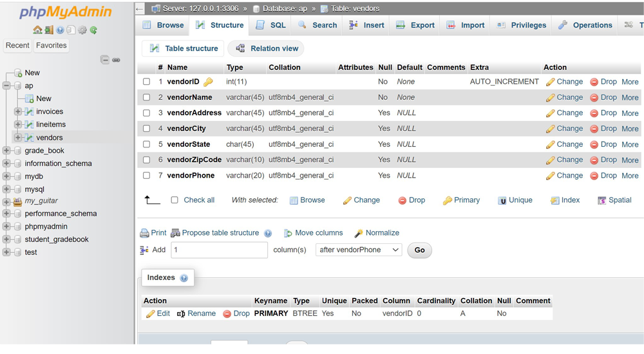Click the Unique icon under With selected
Viewport: 644px width, 354px height.
click(x=502, y=200)
